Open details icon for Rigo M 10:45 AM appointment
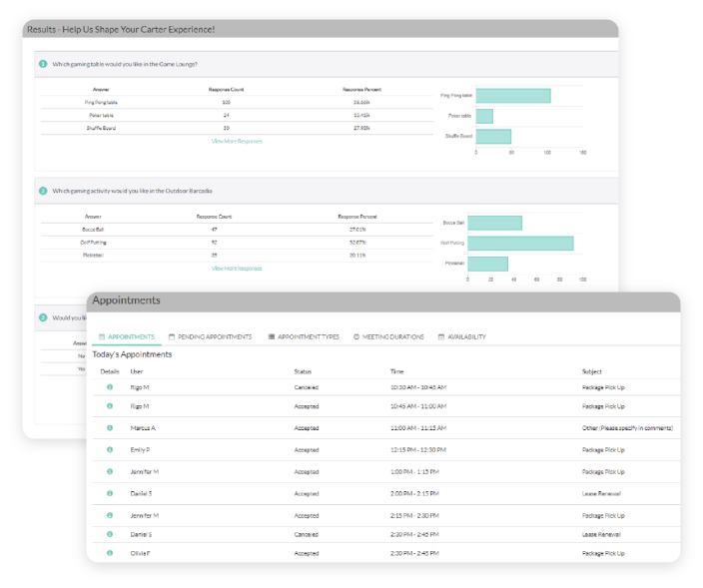 tap(110, 405)
